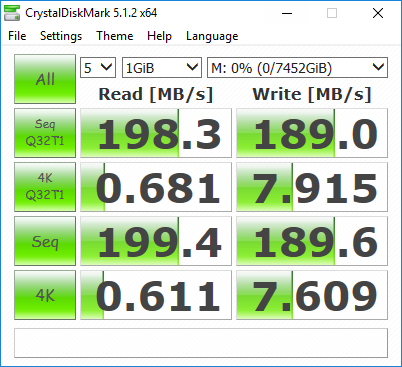The image size is (402, 367).
Task: Select the Seq Q32T1 write result 189.0
Action: 312,133
